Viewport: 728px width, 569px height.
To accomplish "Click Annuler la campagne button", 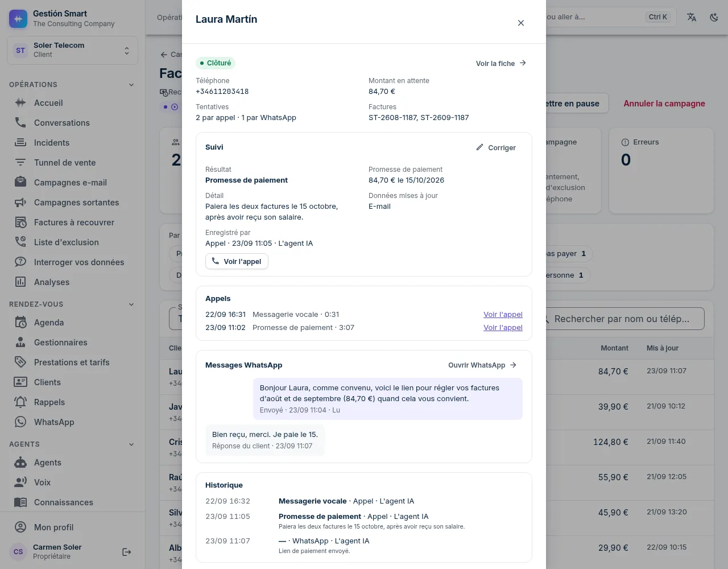I will (664, 104).
